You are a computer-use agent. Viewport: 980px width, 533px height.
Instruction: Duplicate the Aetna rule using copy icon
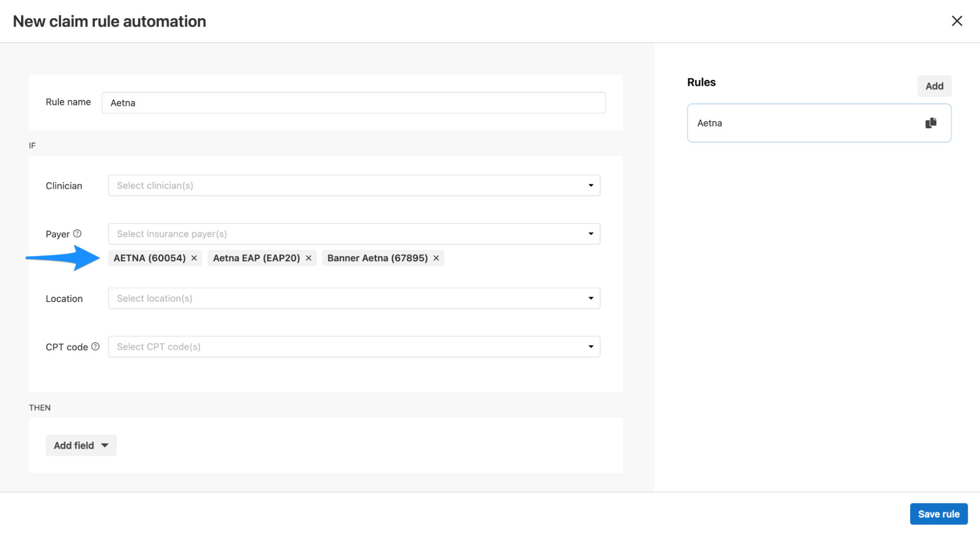(930, 123)
